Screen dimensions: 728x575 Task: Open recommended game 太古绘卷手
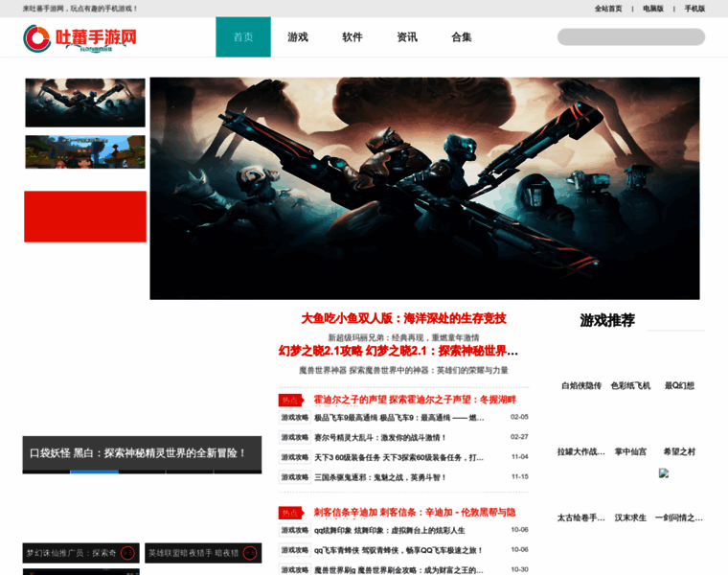tap(581, 517)
